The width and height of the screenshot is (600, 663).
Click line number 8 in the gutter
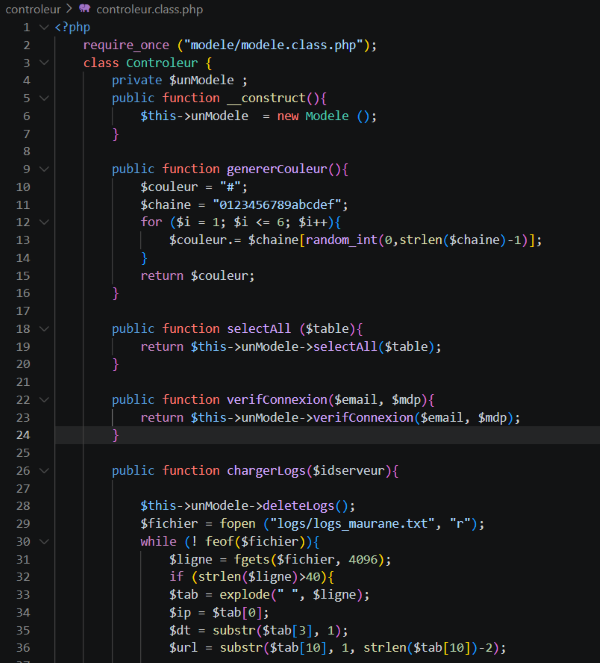(27, 151)
